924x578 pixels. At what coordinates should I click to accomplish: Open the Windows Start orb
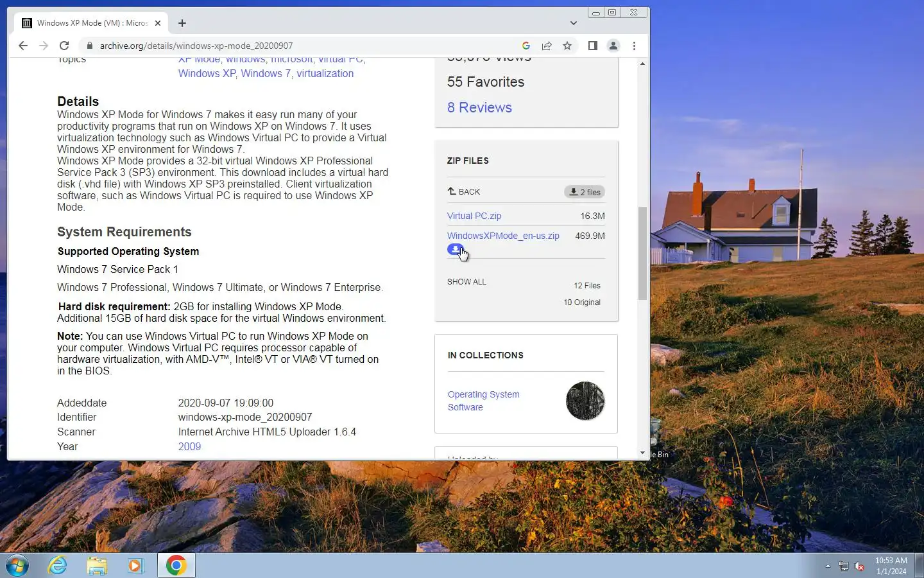pos(17,566)
